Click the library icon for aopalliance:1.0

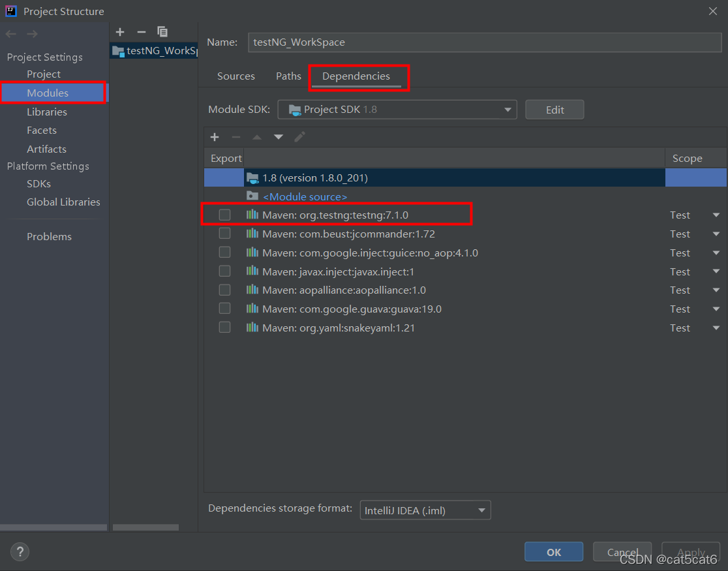pyautogui.click(x=252, y=290)
